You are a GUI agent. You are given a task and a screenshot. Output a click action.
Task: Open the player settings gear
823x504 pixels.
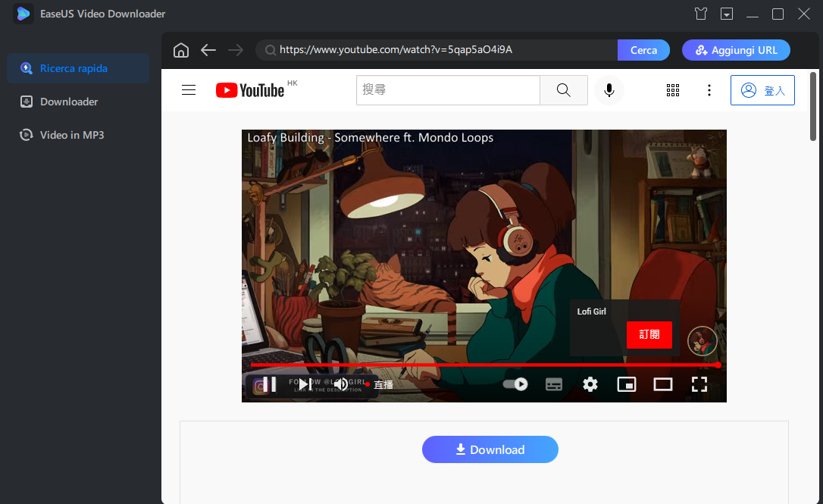[590, 384]
